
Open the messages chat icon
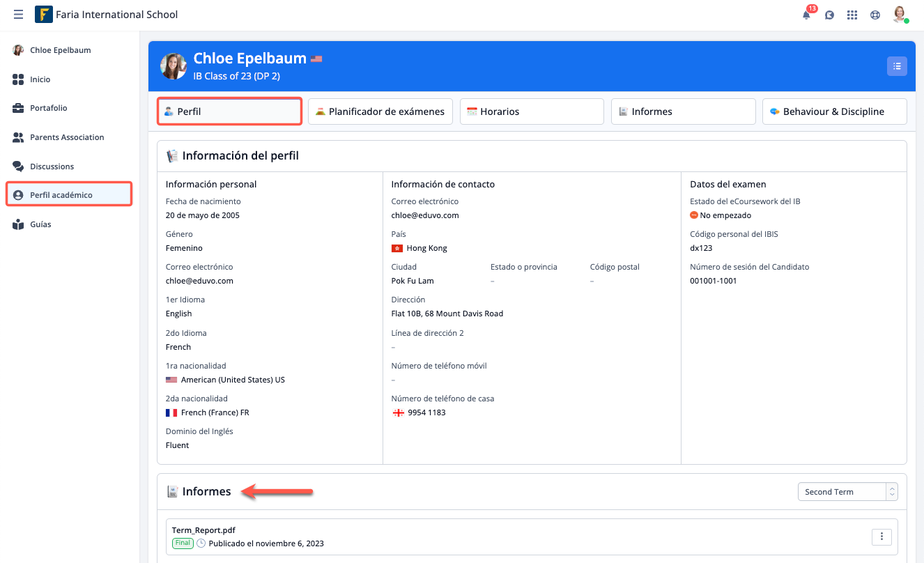pyautogui.click(x=829, y=15)
